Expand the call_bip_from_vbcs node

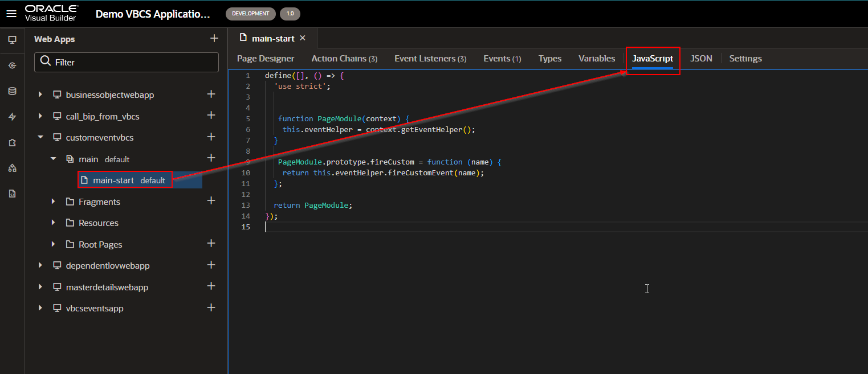point(40,116)
